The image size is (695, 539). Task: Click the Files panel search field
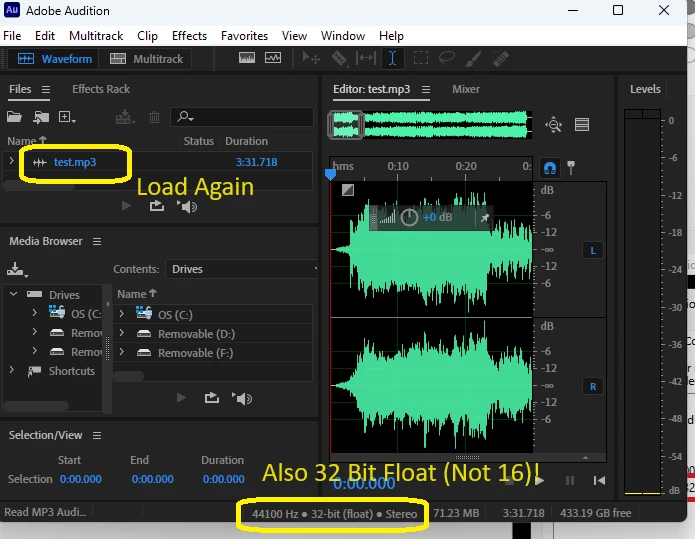(x=242, y=117)
